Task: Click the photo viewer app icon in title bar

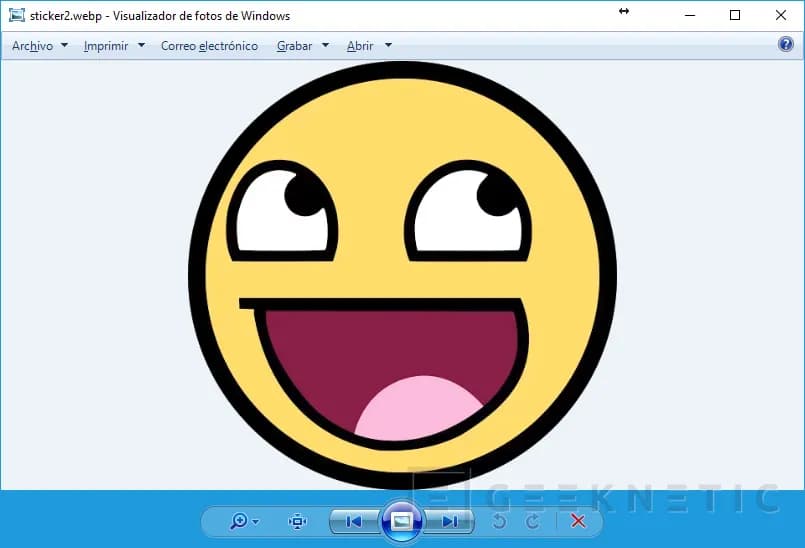Action: tap(17, 15)
